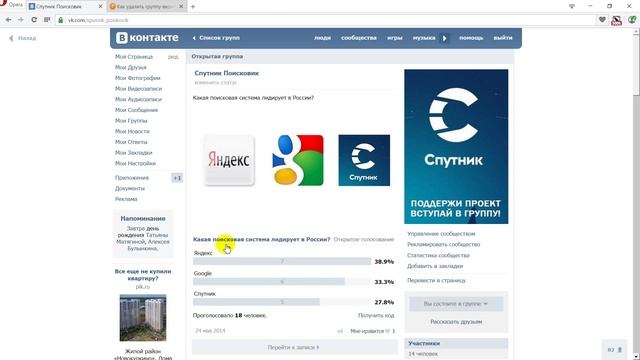Screen dimensions: 640x360
Task: Open 'Реклама' sidebar link
Action: tap(126, 199)
